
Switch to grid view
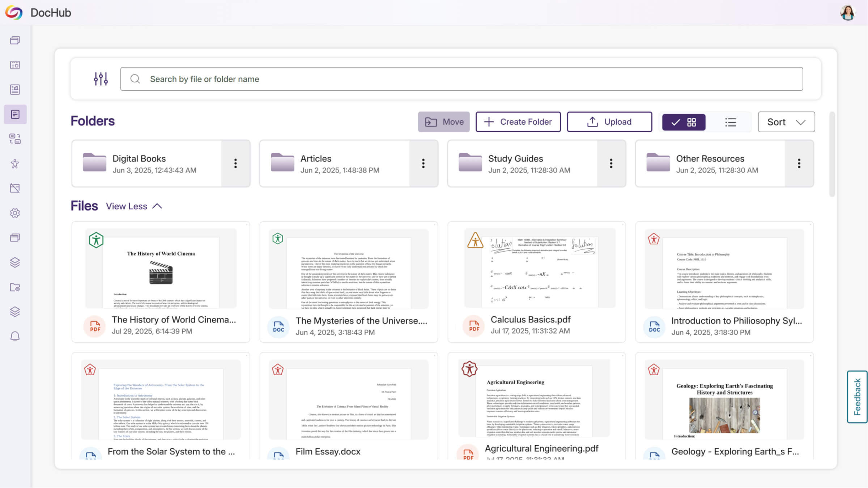click(684, 122)
